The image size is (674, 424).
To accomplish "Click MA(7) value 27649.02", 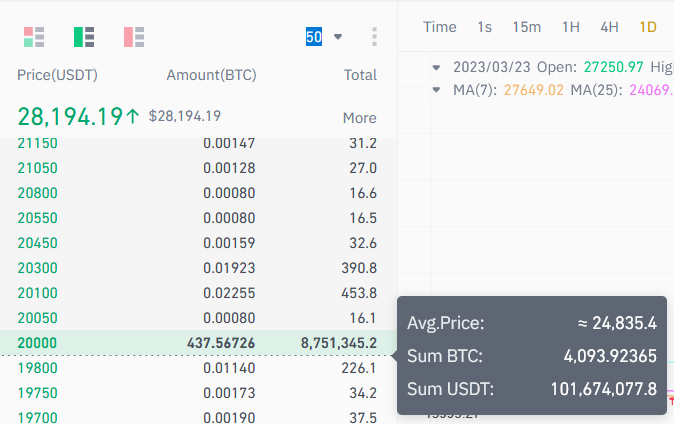I will coord(533,90).
